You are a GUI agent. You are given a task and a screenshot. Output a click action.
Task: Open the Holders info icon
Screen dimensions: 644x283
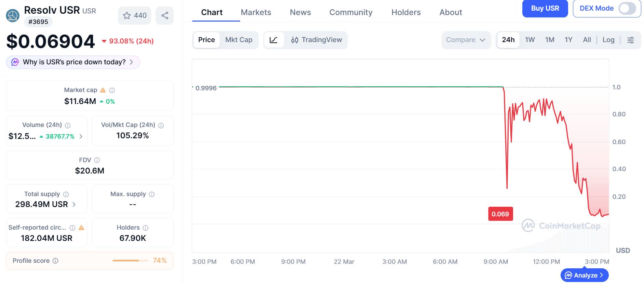click(146, 228)
